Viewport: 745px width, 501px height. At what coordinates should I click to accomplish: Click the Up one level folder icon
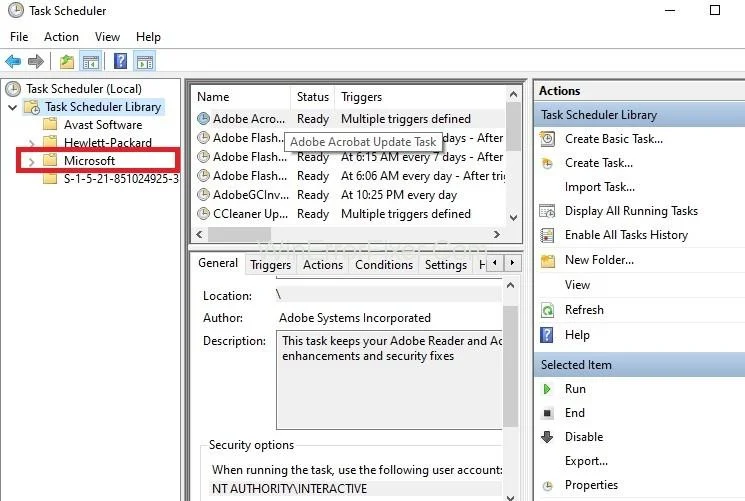point(66,62)
